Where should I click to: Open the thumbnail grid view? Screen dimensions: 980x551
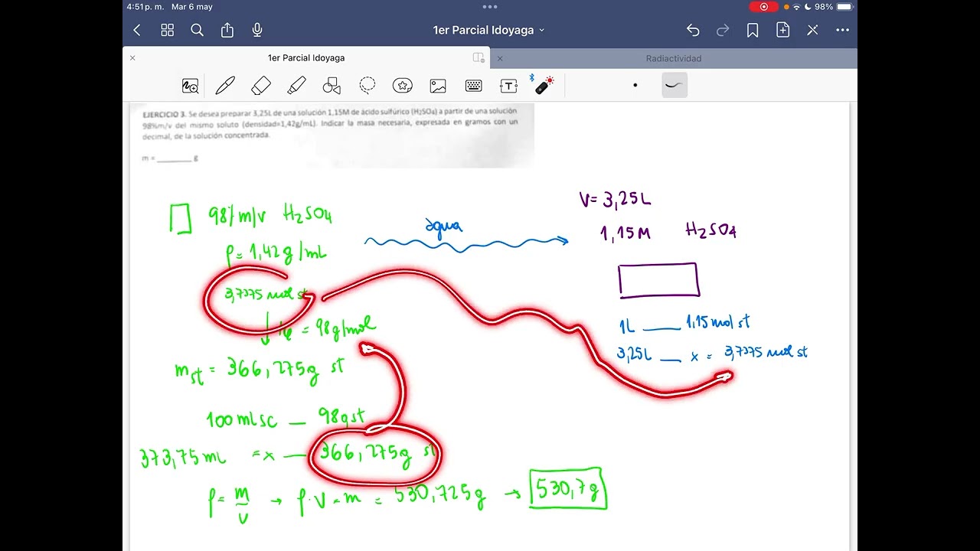tap(167, 30)
